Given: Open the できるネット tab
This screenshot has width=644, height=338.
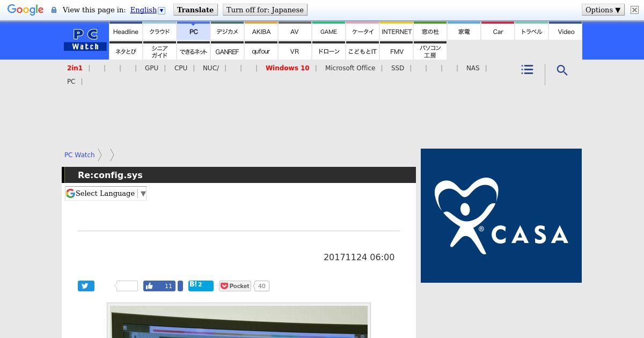Looking at the screenshot, I should 193,51.
